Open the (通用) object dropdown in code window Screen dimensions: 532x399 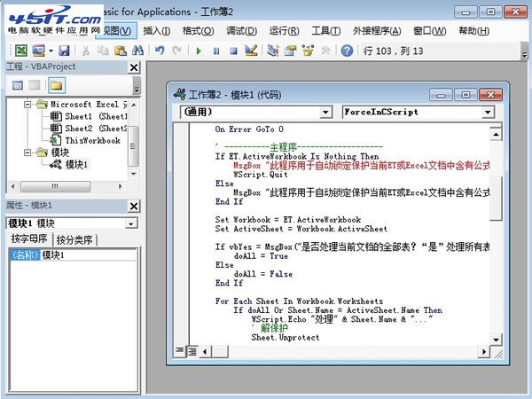(325, 112)
